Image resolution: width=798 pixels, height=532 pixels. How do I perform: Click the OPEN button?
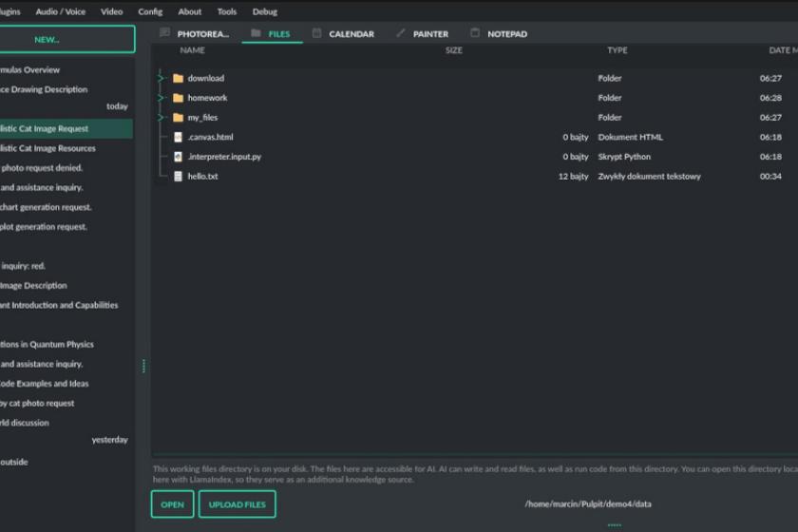(173, 504)
